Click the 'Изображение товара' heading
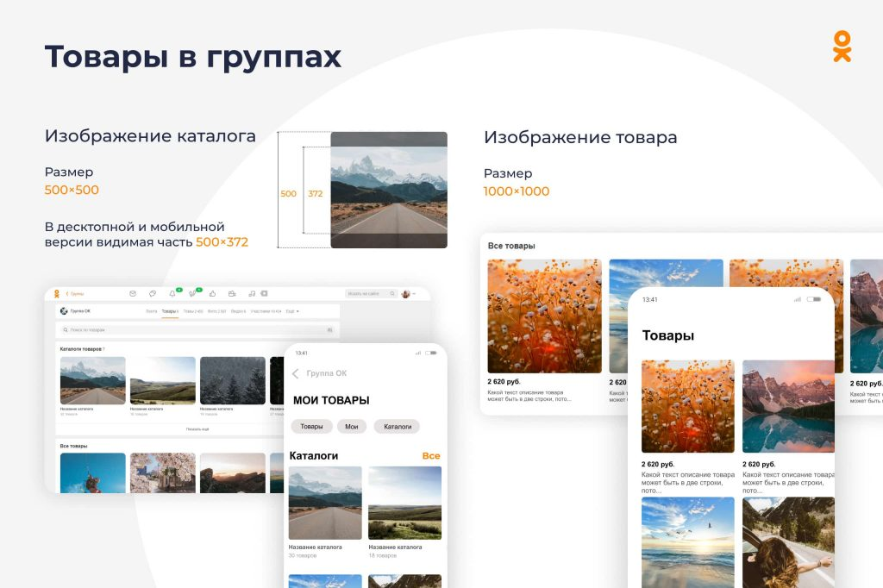The width and height of the screenshot is (883, 588). (580, 137)
